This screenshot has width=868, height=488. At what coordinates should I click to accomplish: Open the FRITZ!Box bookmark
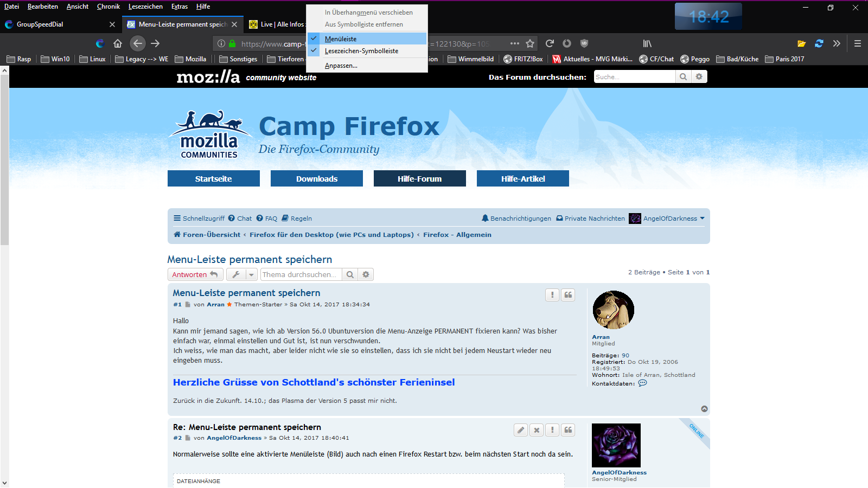coord(523,59)
